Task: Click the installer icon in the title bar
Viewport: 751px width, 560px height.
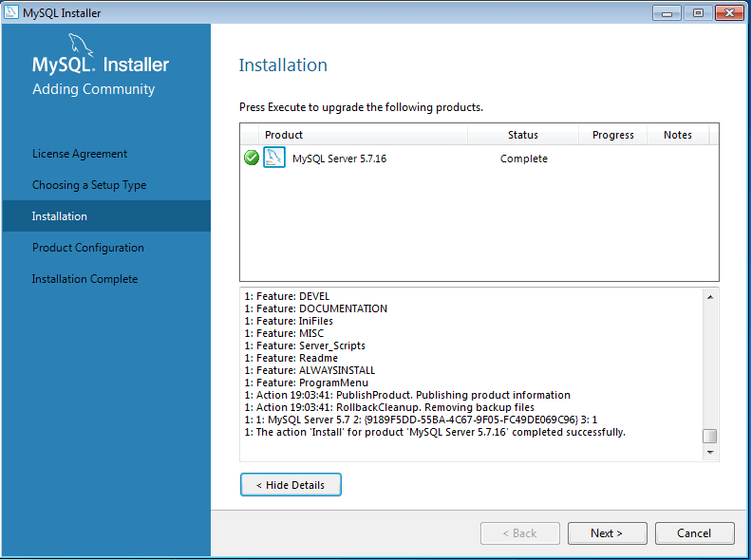Action: (11, 12)
